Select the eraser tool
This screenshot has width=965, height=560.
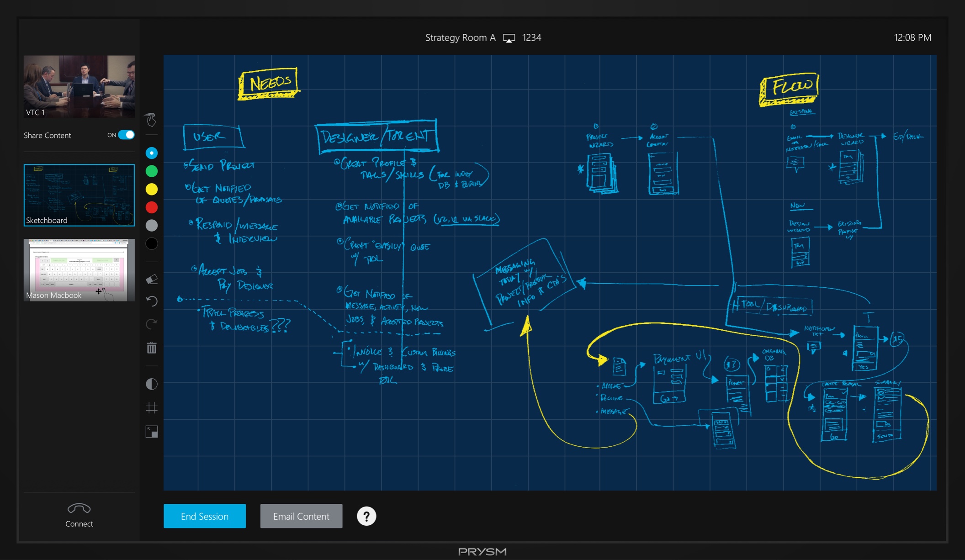[151, 279]
